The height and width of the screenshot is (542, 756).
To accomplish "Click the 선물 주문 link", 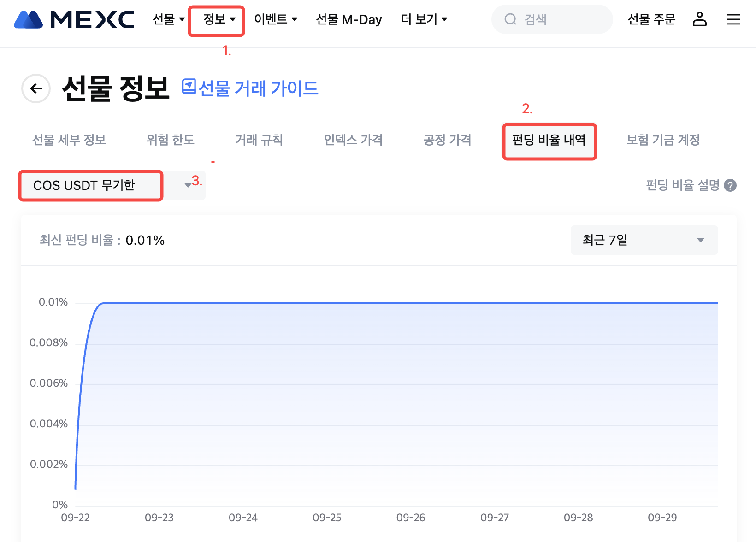I will [651, 19].
